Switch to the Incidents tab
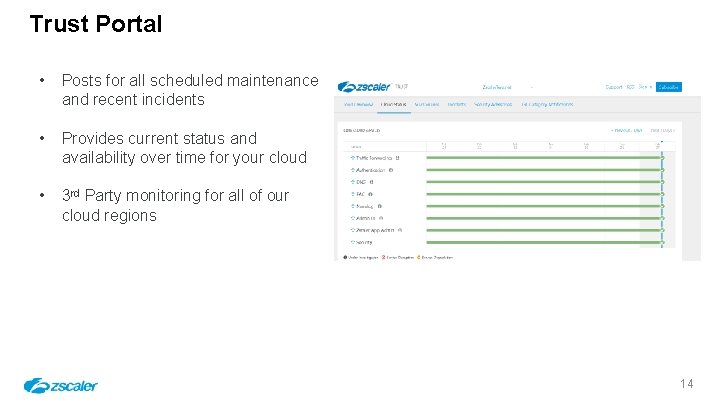Viewport: 720px width, 405px height. [456, 105]
